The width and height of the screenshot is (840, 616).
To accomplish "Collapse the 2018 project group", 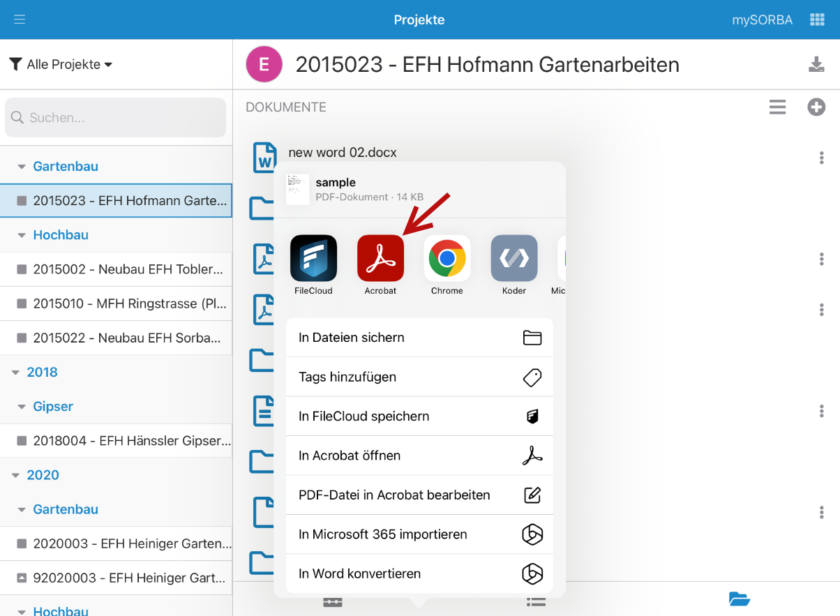I will click(x=16, y=373).
